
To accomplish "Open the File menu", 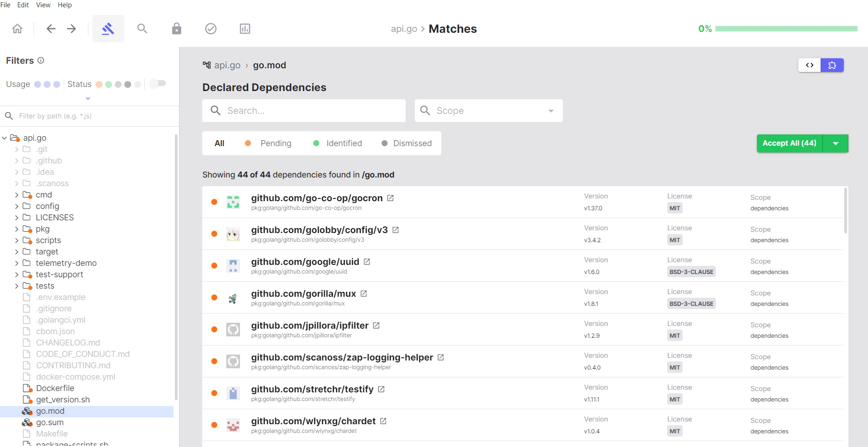I will [x=5, y=5].
